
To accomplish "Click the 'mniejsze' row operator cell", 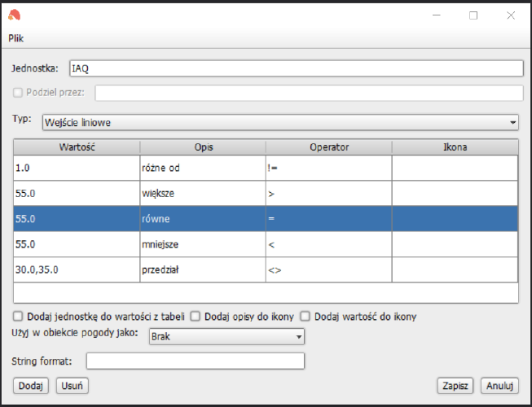I will (x=329, y=244).
